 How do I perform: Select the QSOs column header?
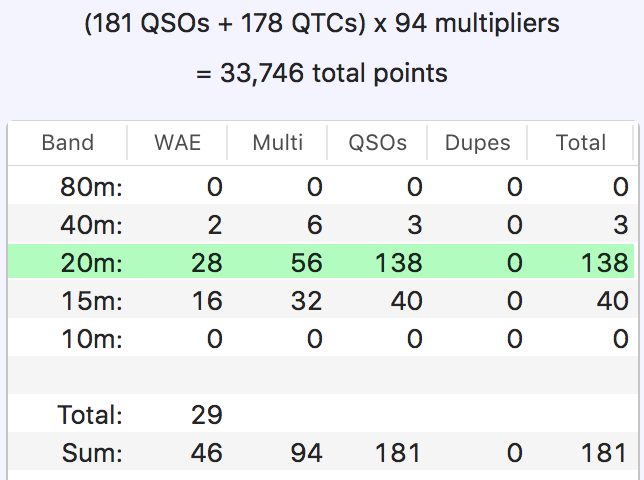[377, 143]
